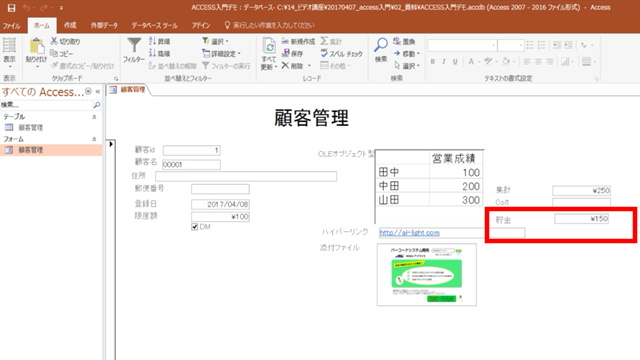Toggle underline U formatting
Image resolution: width=640 pixels, height=360 pixels.
tap(455, 62)
